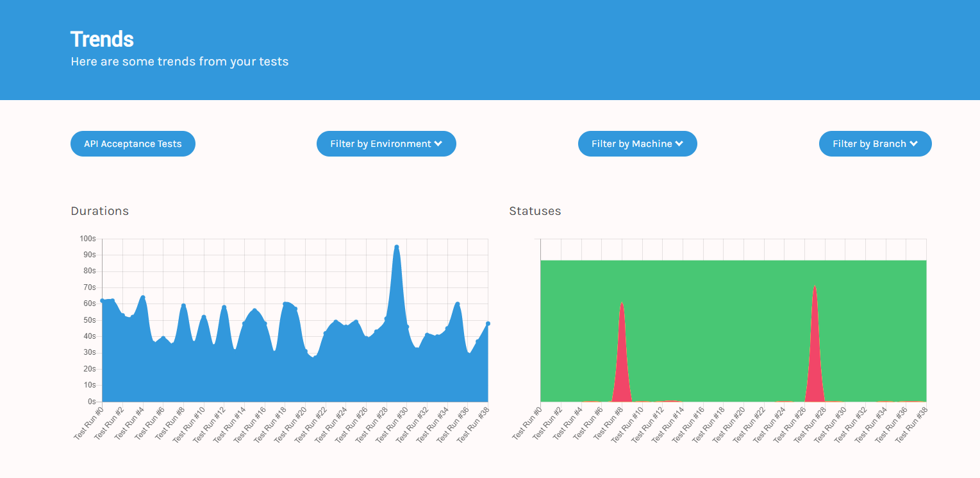This screenshot has width=980, height=478.
Task: Click Test Run #38 label under Statuses chart
Action: [x=910, y=423]
